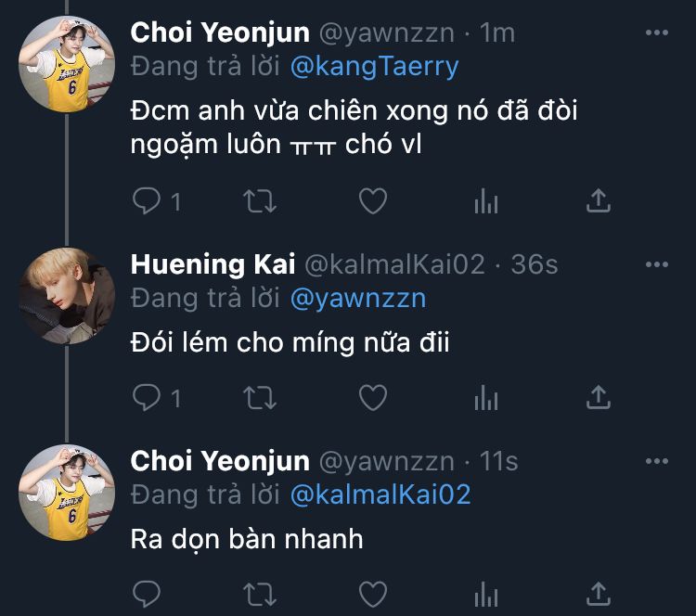The width and height of the screenshot is (696, 616).
Task: Open more options for Yeonjun's 11s tweet
Action: click(x=656, y=461)
